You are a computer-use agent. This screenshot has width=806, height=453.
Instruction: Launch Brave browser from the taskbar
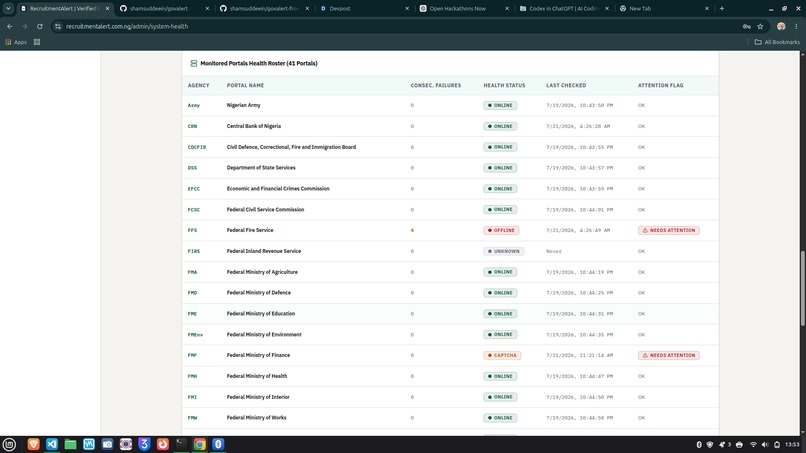tap(33, 444)
